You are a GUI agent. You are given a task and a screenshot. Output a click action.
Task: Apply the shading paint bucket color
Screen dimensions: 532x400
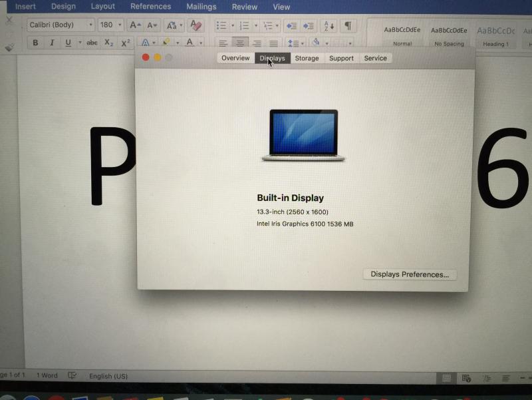(x=316, y=43)
